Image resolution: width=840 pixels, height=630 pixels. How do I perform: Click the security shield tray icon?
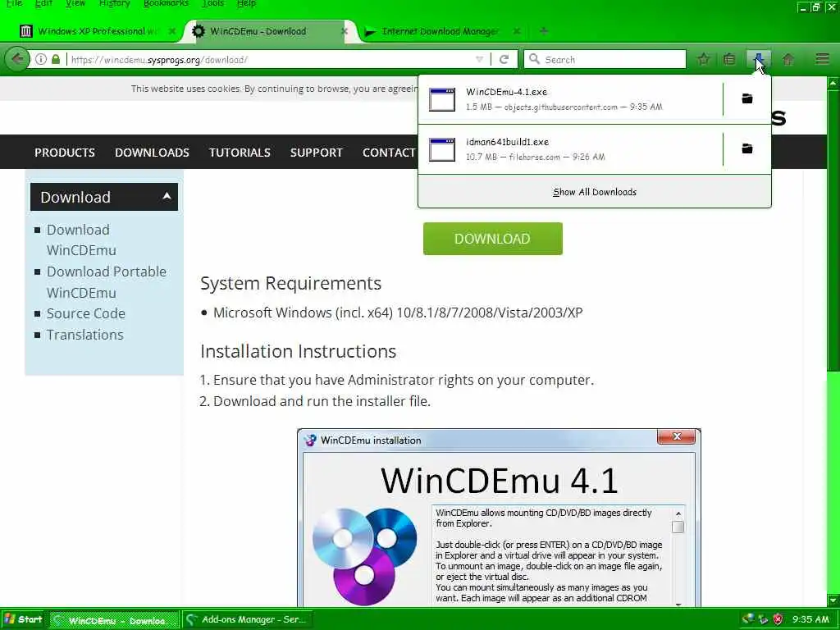point(778,619)
